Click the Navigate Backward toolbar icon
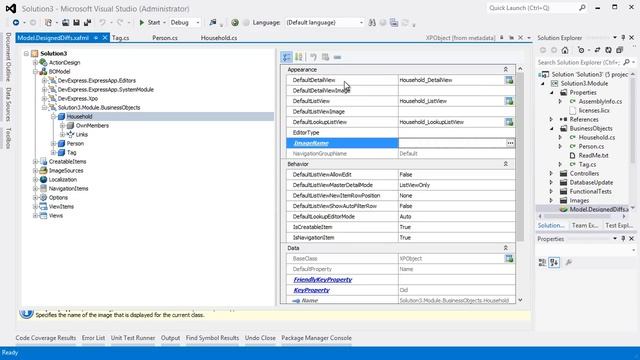 coord(16,22)
